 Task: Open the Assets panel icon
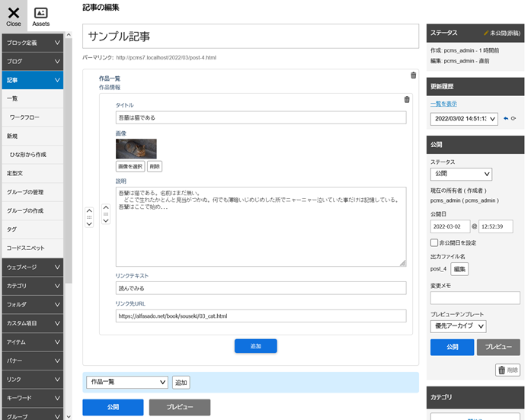point(41,16)
